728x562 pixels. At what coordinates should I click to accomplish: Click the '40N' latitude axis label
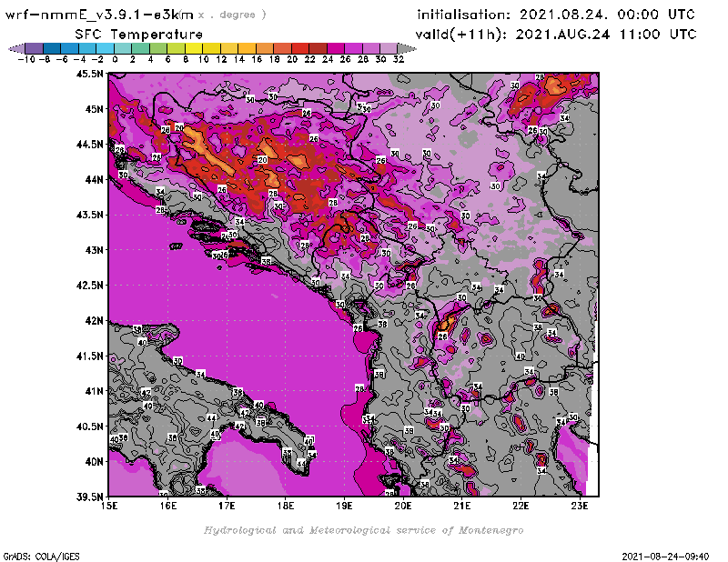[95, 462]
